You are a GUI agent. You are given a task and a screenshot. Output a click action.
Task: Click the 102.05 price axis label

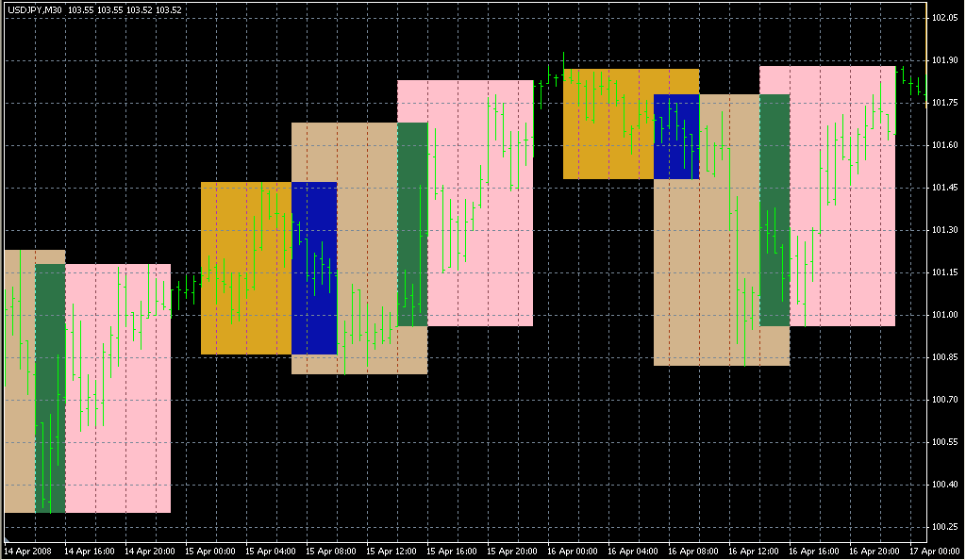point(944,18)
